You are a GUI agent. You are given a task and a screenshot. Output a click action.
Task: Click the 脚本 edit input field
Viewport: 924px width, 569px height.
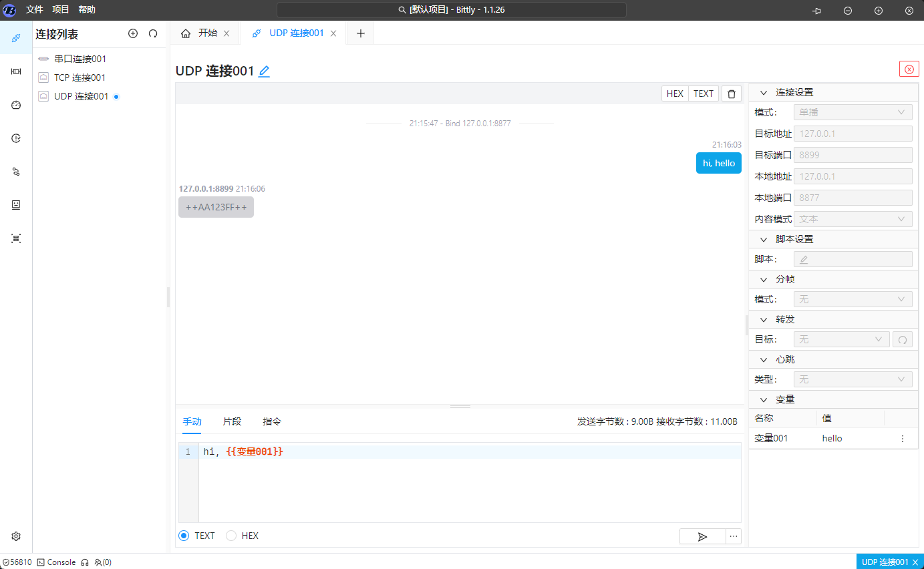[x=853, y=259]
